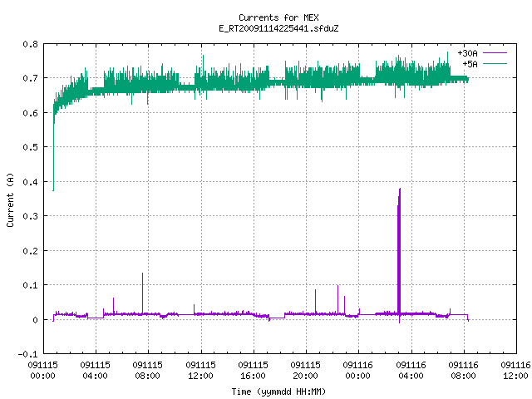This screenshot has height=399, width=532.
Task: Click the 091115 20:00 time tick label
Action: tap(306, 371)
